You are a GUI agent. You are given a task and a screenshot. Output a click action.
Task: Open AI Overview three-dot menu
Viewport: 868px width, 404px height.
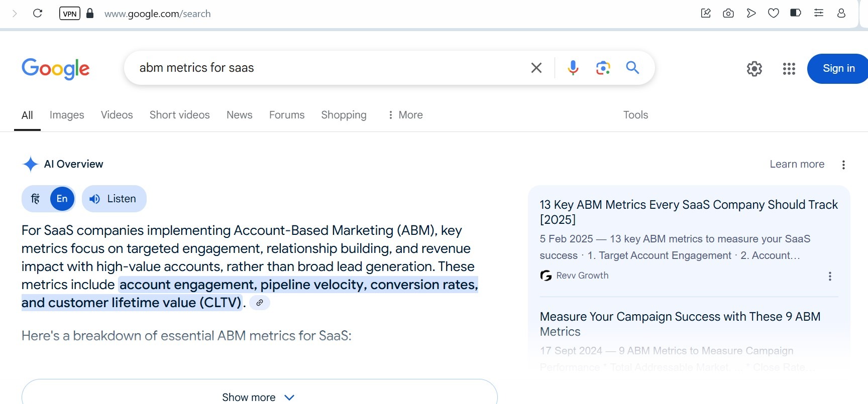coord(843,165)
